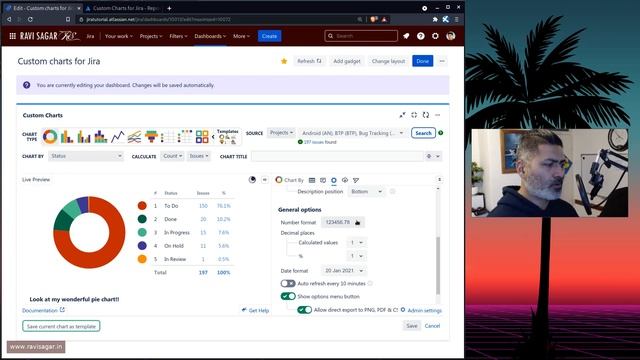Open Description position dropdown
The image size is (640, 360).
pos(366,191)
